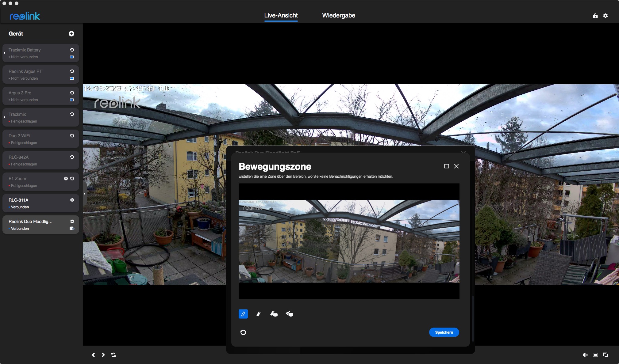Click the motion zone camera preview image

[x=349, y=241]
